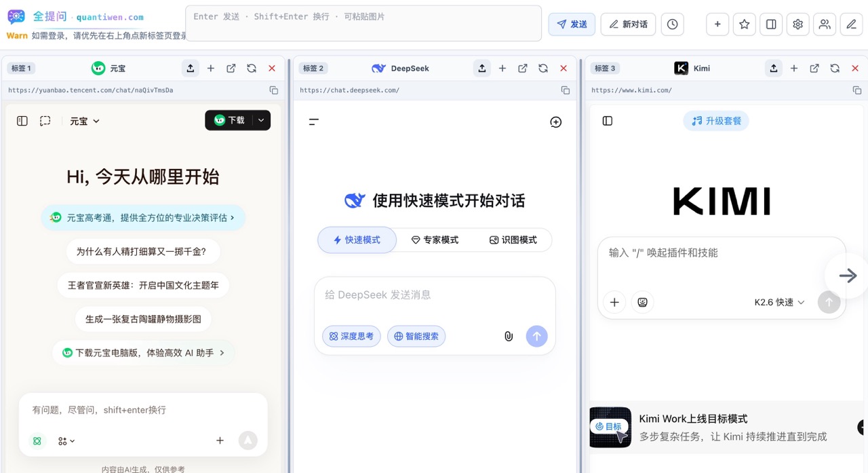Open 元宝 tab in external window
The height and width of the screenshot is (473, 868).
[231, 69]
